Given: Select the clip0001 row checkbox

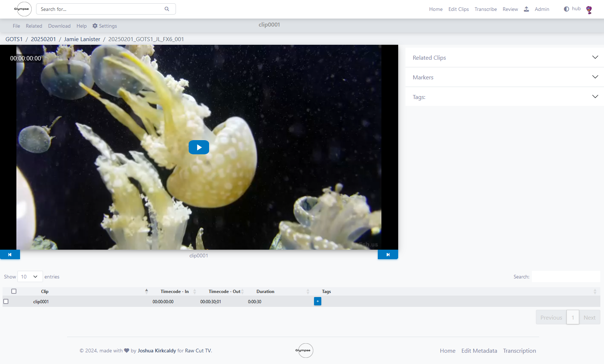Looking at the screenshot, I should (6, 301).
